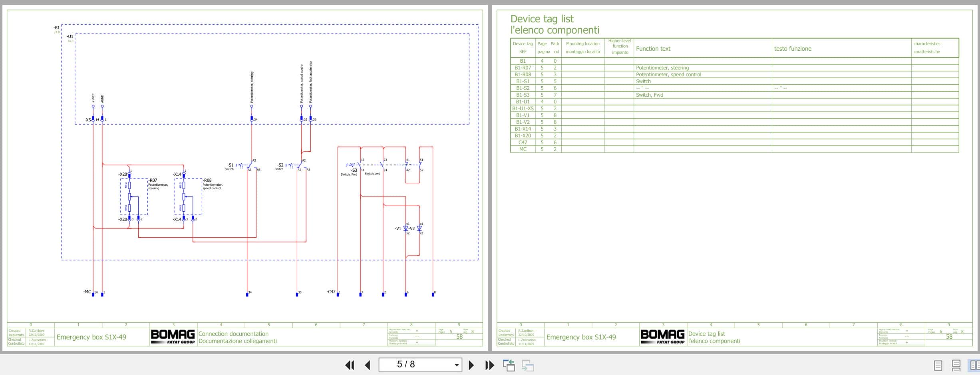Jump to the first page of the document
This screenshot has width=980, height=375.
350,365
